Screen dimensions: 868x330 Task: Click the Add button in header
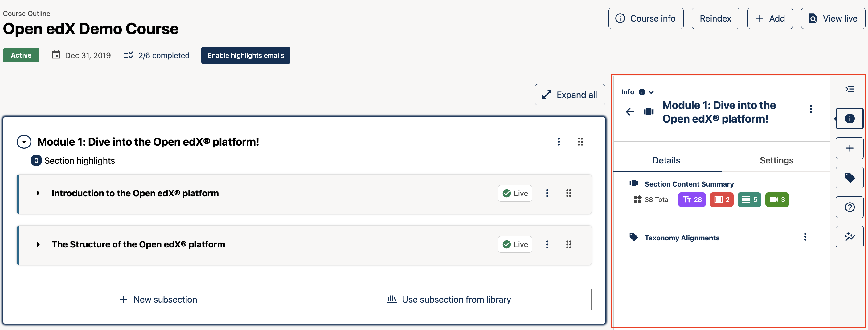770,18
